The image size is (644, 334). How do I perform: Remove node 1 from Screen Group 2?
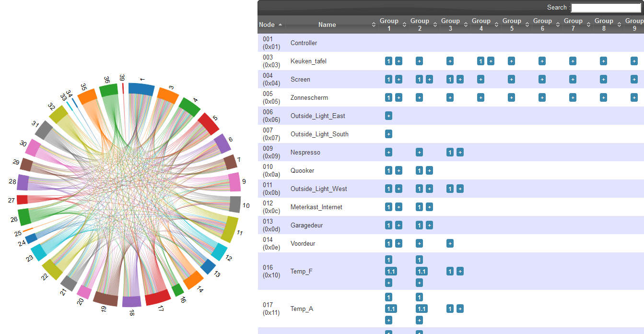click(419, 79)
